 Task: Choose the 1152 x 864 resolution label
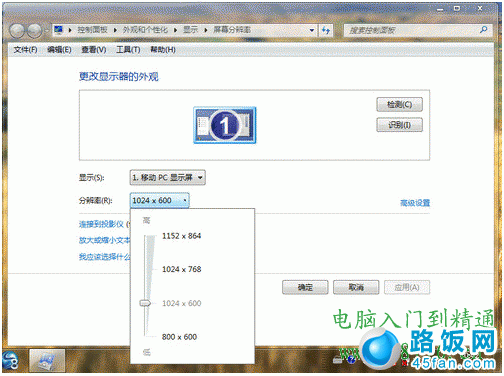[182, 236]
